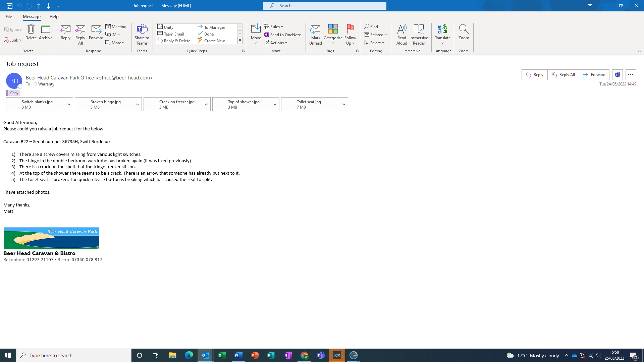The width and height of the screenshot is (644, 362).
Task: Click the Carly purple category tag
Action: click(13, 93)
